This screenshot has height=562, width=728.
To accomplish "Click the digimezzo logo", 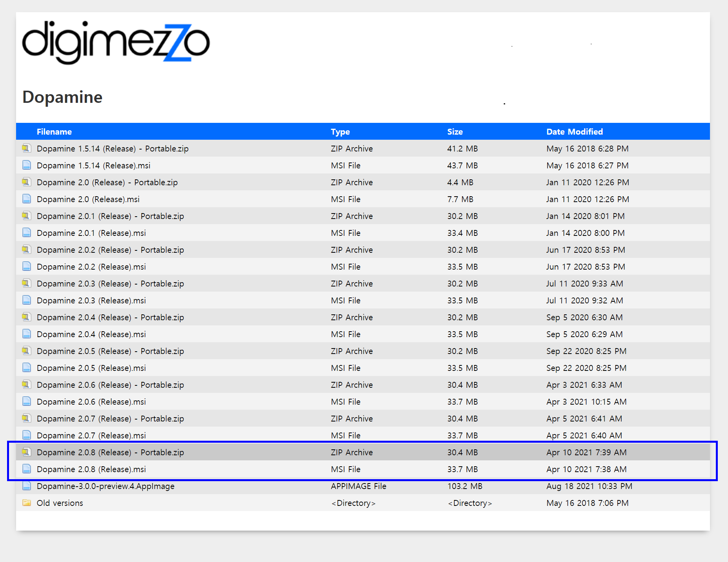I will [116, 42].
